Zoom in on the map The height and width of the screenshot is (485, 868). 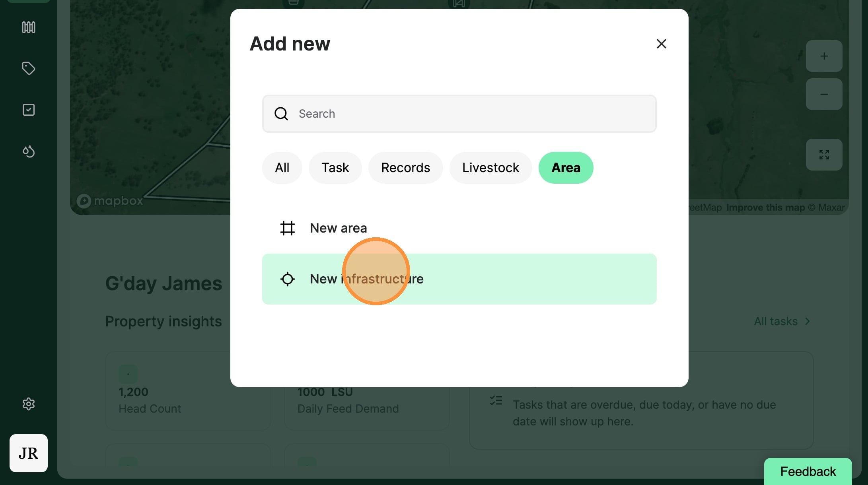(824, 56)
